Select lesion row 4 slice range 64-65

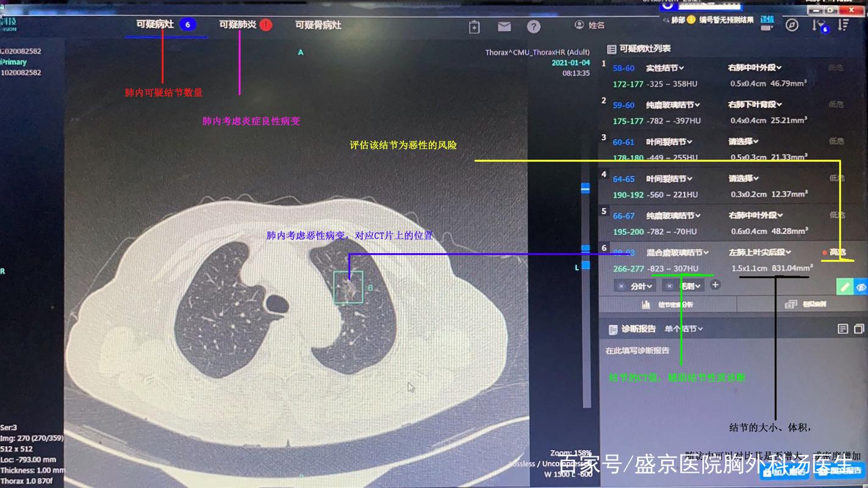pos(623,179)
